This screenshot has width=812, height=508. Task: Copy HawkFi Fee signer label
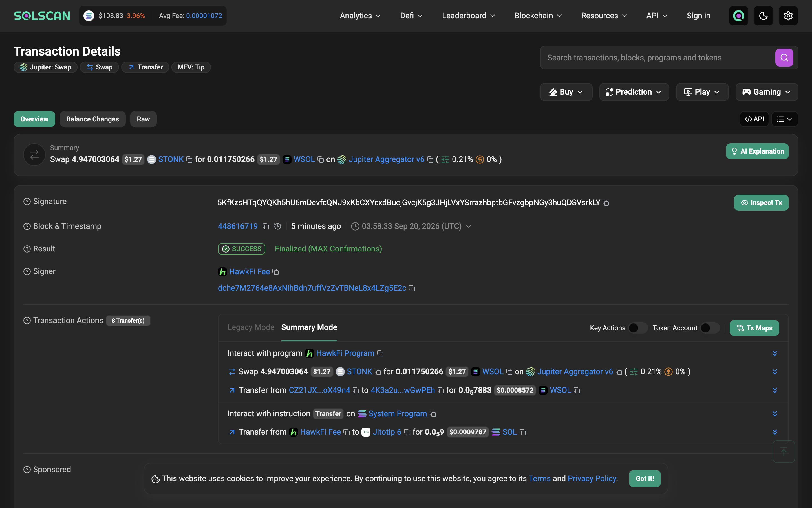pyautogui.click(x=275, y=272)
